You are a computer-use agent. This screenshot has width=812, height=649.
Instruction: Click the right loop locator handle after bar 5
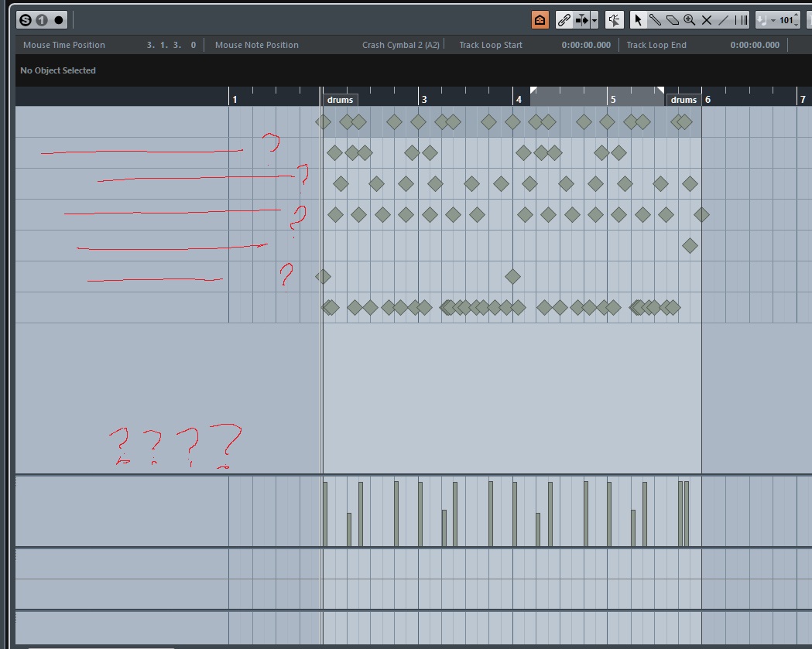pyautogui.click(x=660, y=91)
